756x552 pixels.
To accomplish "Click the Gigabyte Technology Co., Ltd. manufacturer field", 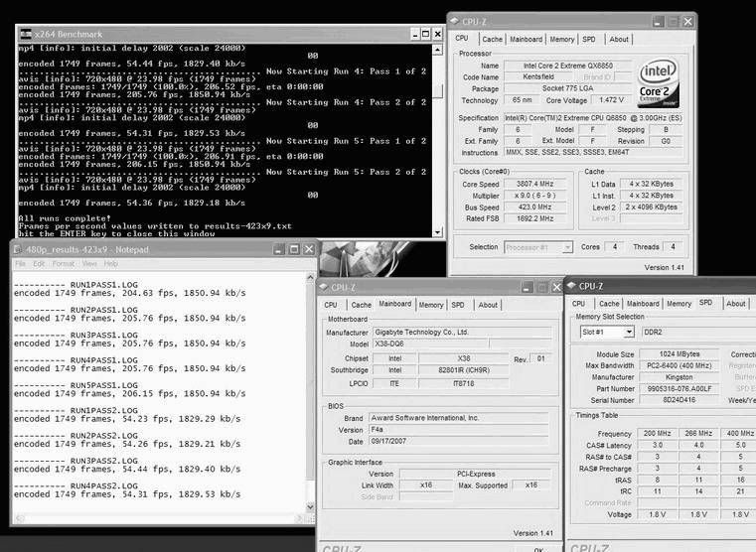I will [x=462, y=332].
